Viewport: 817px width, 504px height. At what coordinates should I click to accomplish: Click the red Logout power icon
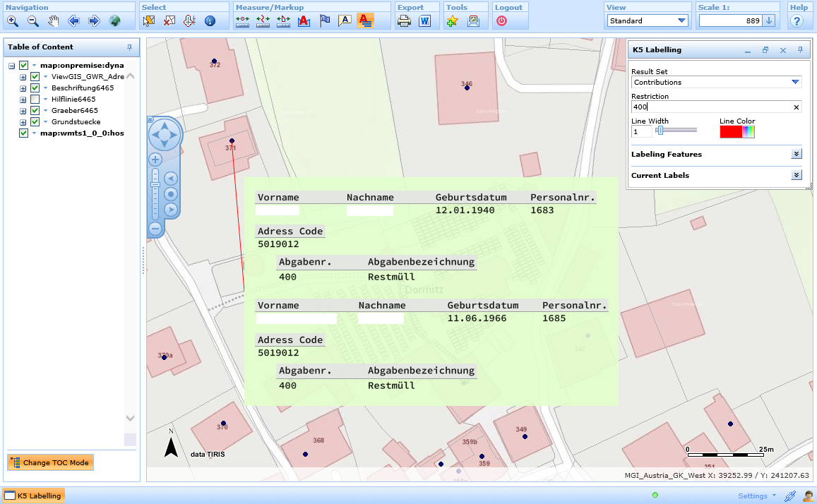501,21
